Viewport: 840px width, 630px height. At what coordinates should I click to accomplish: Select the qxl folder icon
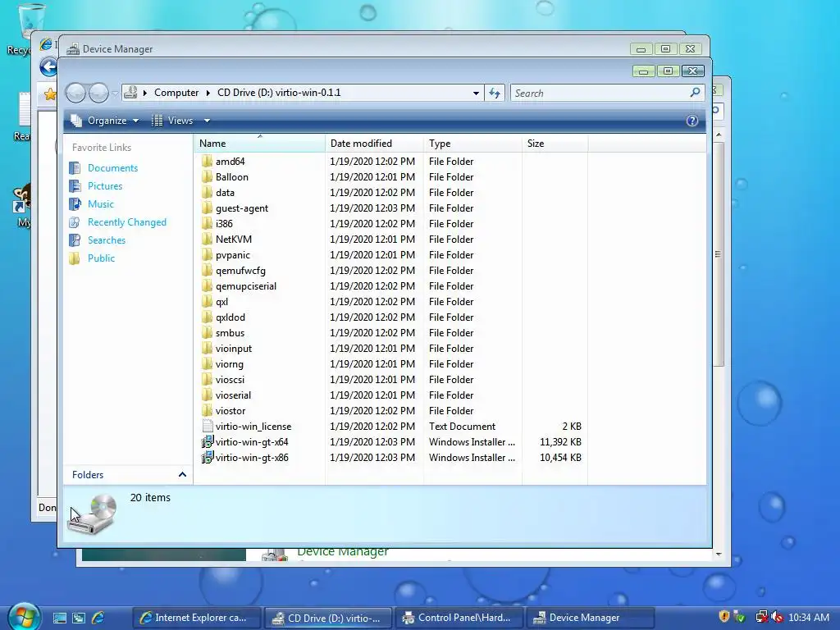[x=207, y=302]
